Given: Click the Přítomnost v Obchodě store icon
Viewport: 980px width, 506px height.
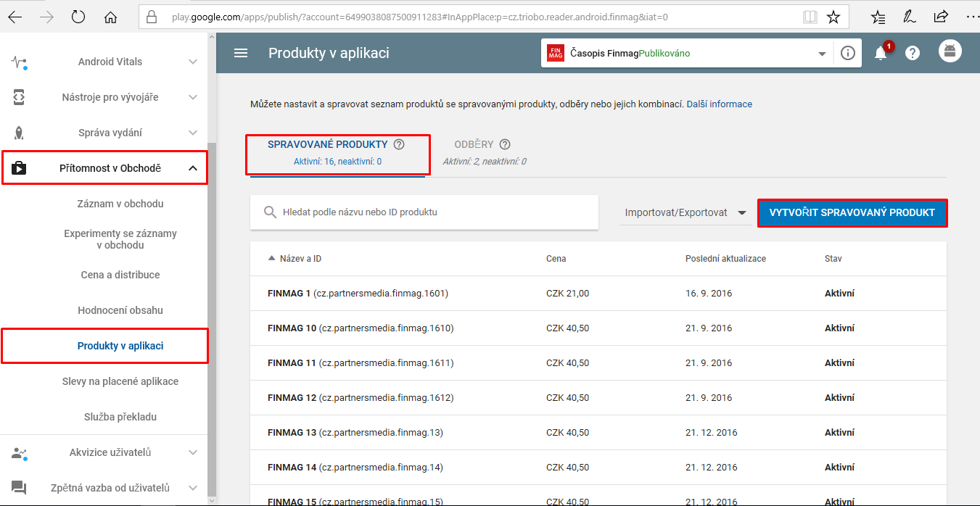Looking at the screenshot, I should click(20, 168).
